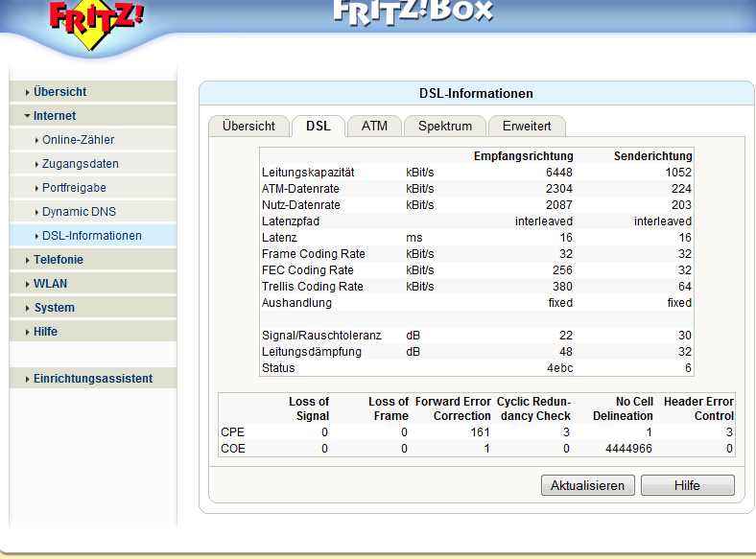Expand the System menu
Screen dimensions: 756x559
click(x=93, y=308)
